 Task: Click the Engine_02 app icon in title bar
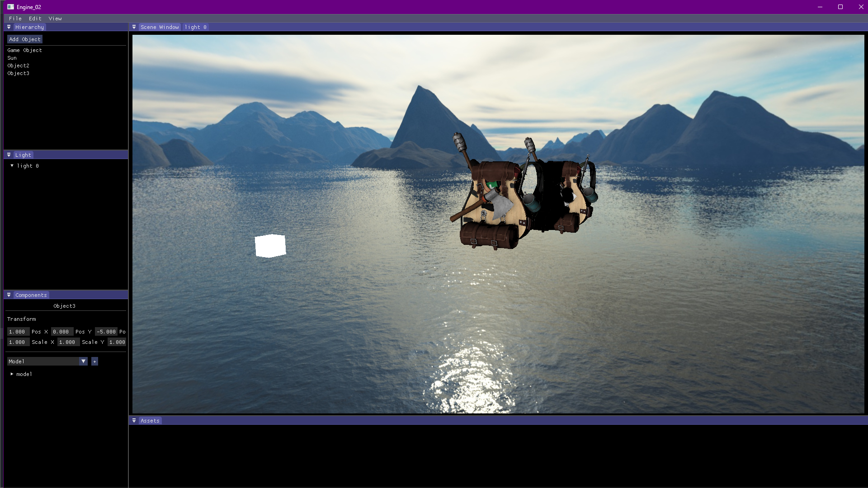point(10,7)
